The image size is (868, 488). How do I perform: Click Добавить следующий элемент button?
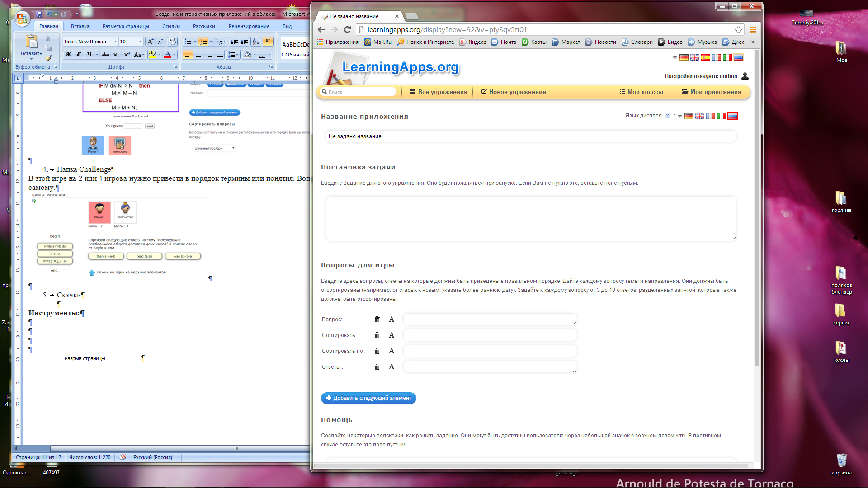(368, 398)
